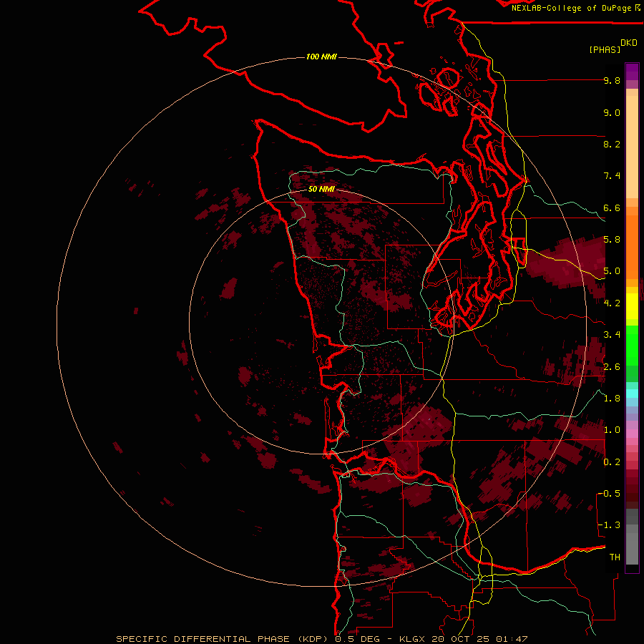Click the 1.8 scale value
Viewport: 644px width, 644px height.
coord(612,399)
